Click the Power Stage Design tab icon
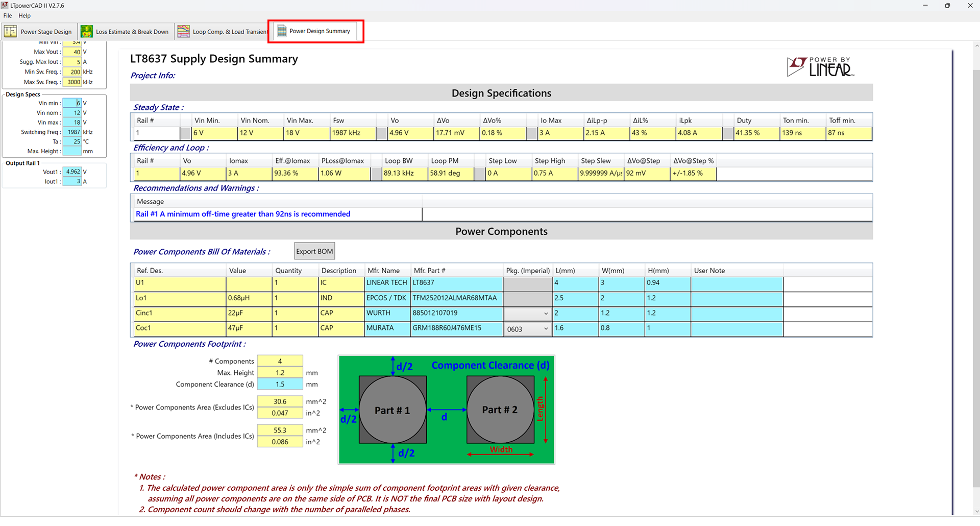Screen dimensions: 980x526 [10, 31]
